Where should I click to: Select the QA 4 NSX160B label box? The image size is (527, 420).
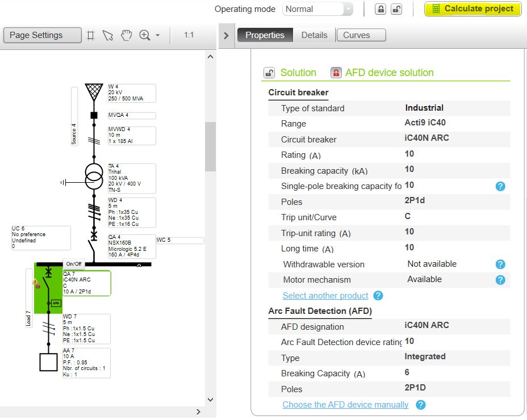132,246
